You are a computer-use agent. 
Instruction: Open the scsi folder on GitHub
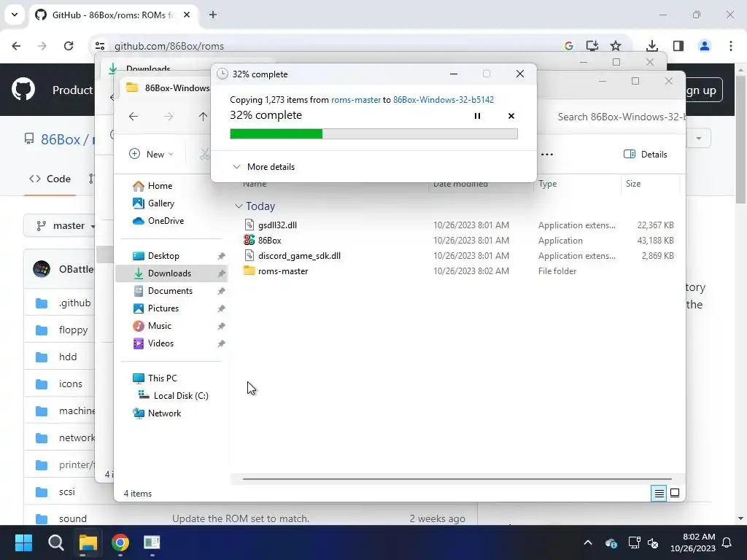[x=66, y=491]
